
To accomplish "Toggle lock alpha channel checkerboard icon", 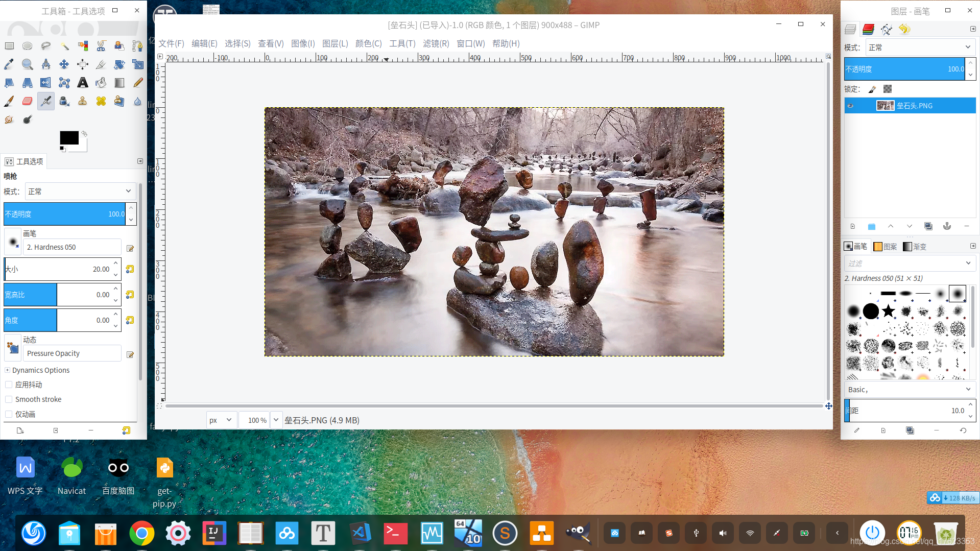I will (888, 89).
